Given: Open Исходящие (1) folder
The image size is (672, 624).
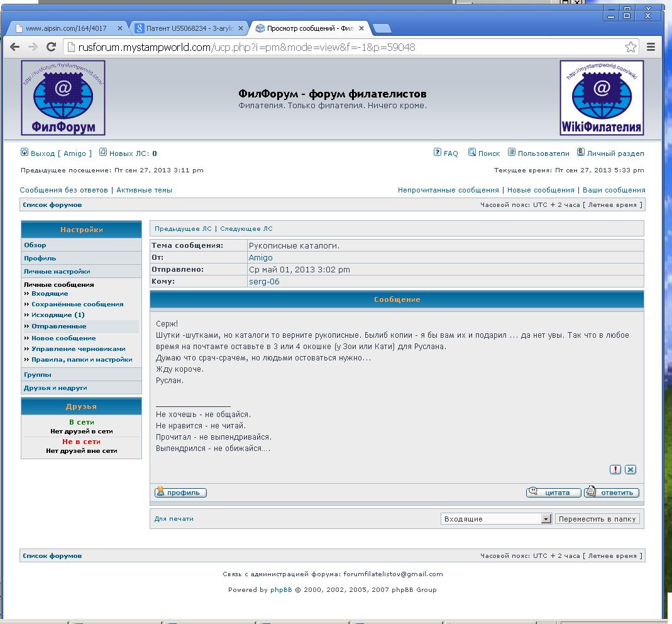Looking at the screenshot, I should (58, 315).
